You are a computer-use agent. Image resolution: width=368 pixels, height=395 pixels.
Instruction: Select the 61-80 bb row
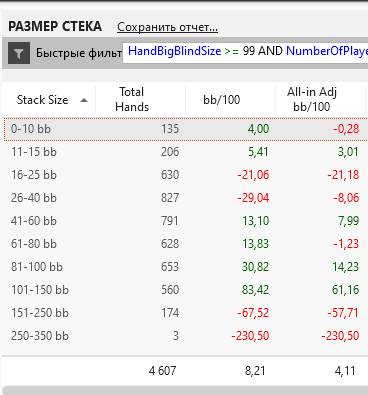tap(185, 244)
